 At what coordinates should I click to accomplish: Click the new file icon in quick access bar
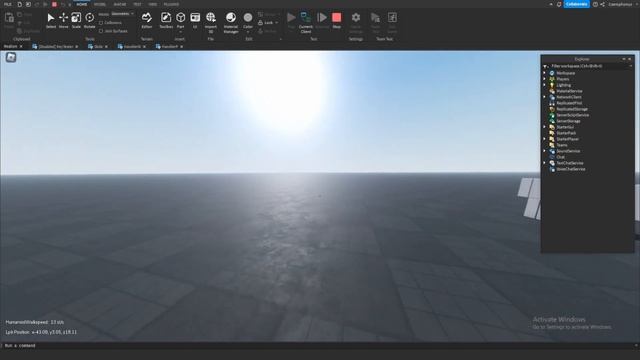click(19, 4)
